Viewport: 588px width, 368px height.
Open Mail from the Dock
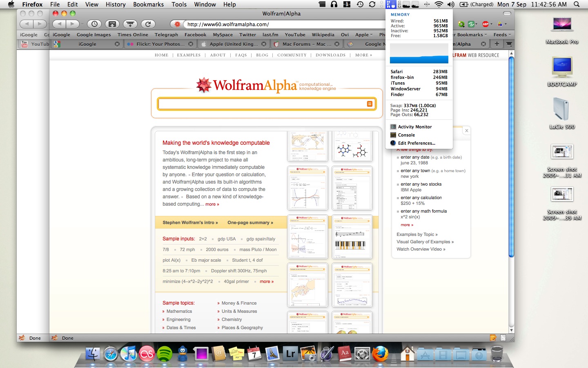click(x=272, y=354)
